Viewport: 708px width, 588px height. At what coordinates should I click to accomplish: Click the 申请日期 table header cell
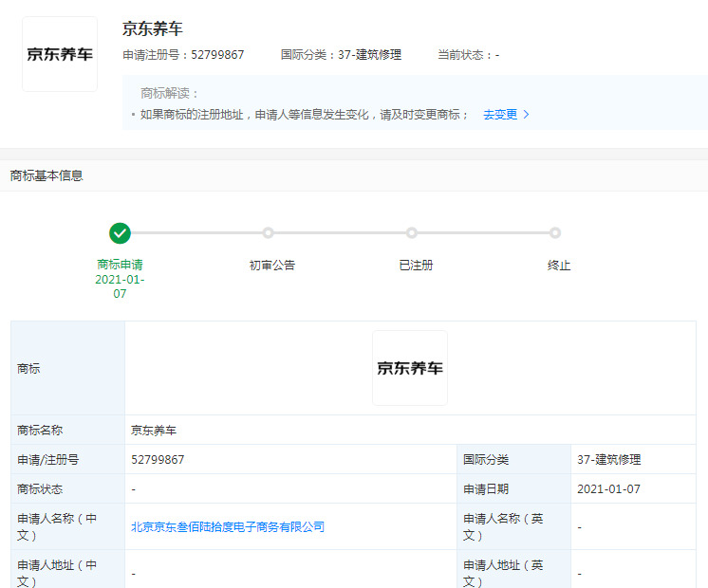513,488
